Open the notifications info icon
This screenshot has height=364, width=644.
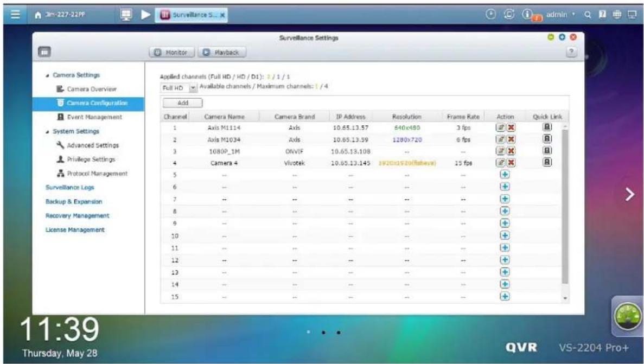[x=527, y=14]
